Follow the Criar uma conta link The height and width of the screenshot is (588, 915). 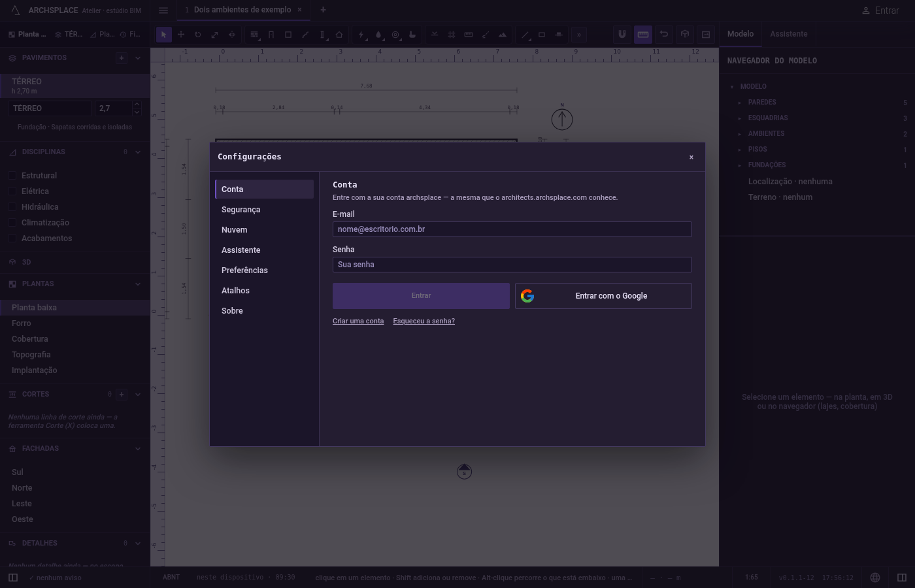coord(358,321)
